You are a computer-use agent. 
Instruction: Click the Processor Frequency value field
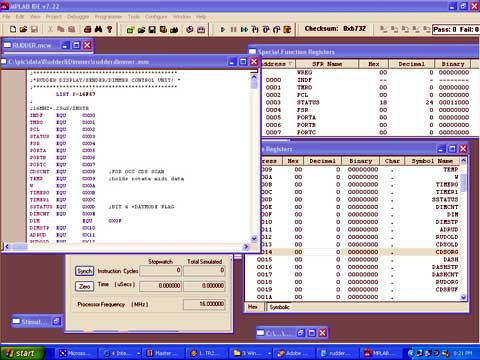coord(204,304)
